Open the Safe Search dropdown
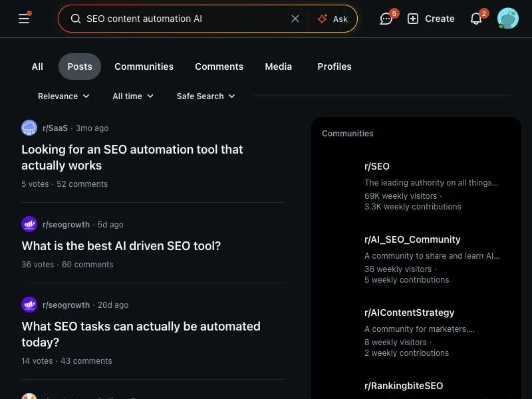The width and height of the screenshot is (532, 399). pyautogui.click(x=205, y=96)
